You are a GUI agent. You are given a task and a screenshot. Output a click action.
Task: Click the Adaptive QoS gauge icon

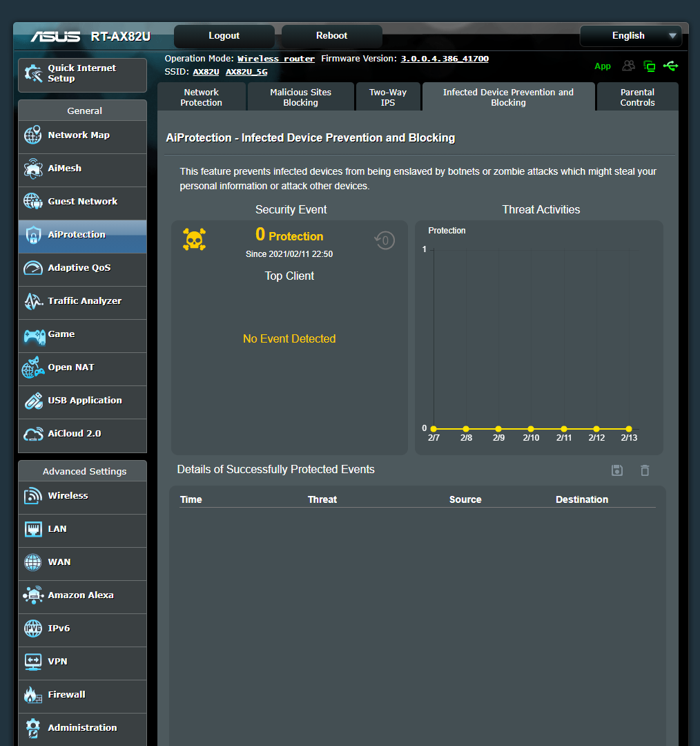pos(33,268)
